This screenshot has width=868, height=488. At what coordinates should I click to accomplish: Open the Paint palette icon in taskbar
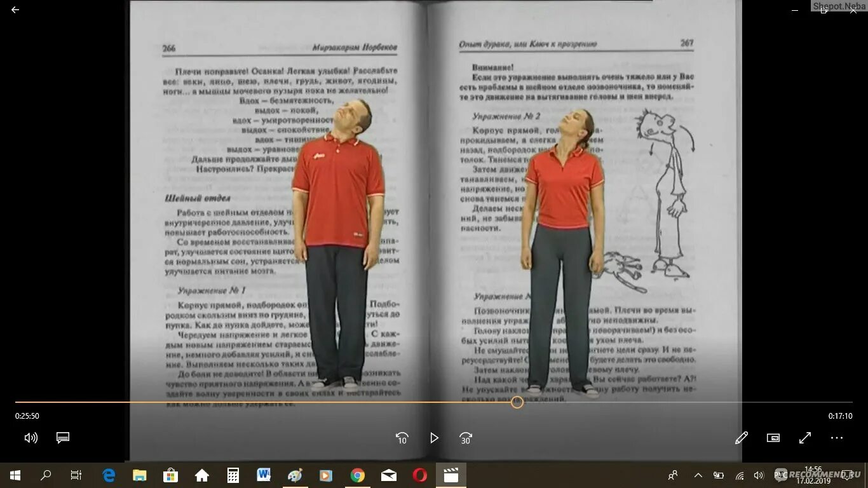(295, 475)
